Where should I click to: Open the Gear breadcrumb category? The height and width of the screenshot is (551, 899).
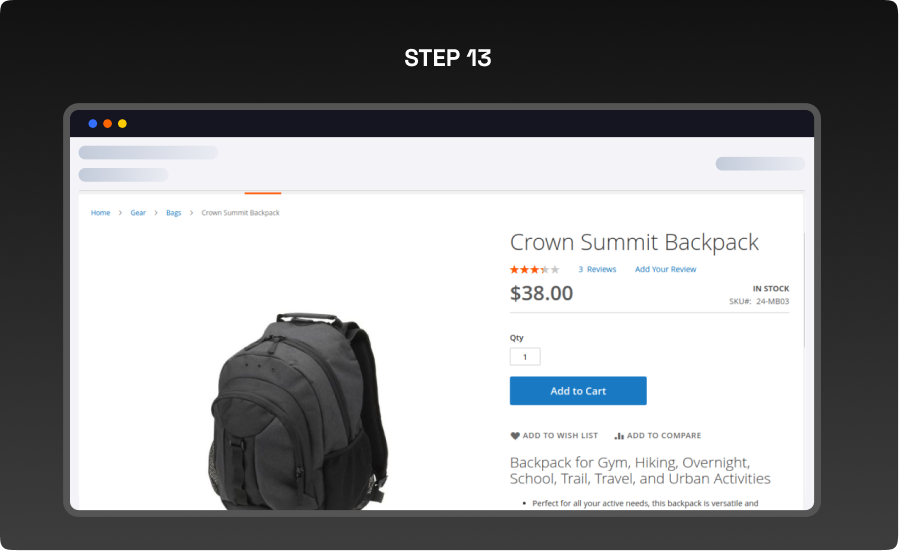tap(138, 213)
